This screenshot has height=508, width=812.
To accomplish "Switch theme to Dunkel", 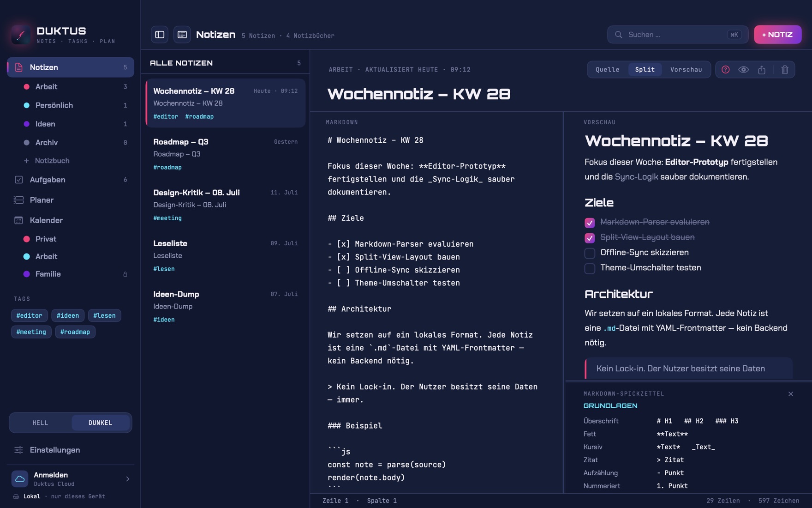I will coord(101,423).
